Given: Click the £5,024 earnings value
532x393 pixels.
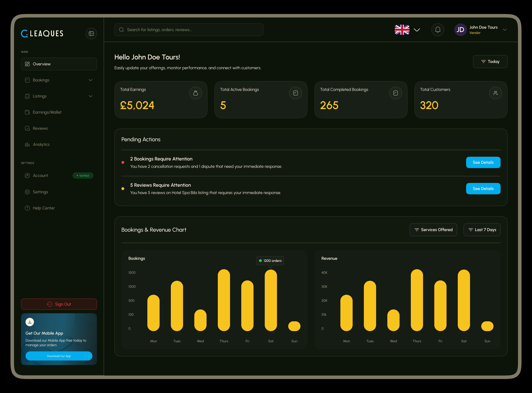Looking at the screenshot, I should point(137,105).
